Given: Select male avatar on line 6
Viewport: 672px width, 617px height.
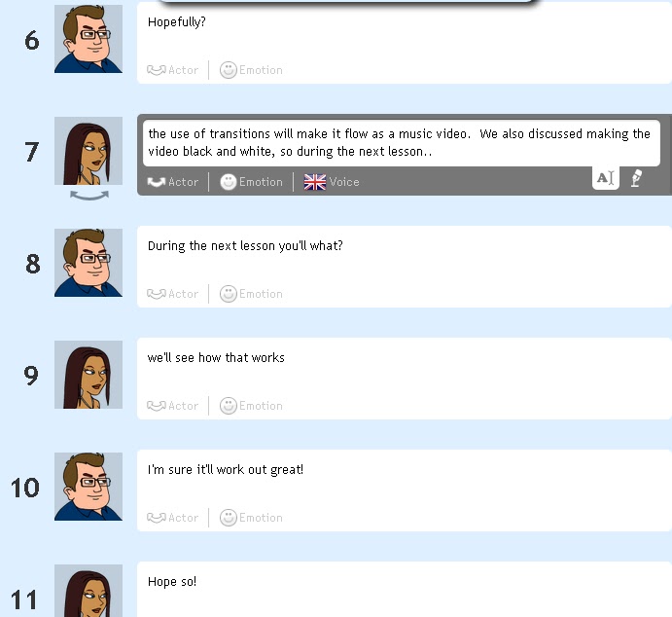Looking at the screenshot, I should click(88, 39).
